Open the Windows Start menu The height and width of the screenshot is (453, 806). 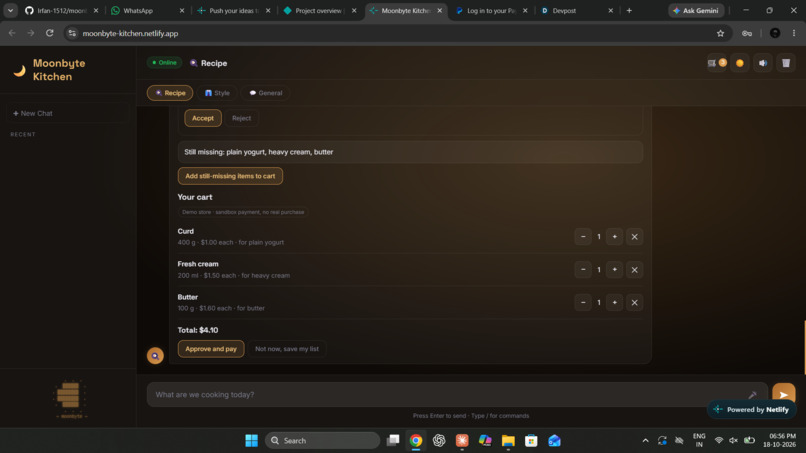click(251, 441)
